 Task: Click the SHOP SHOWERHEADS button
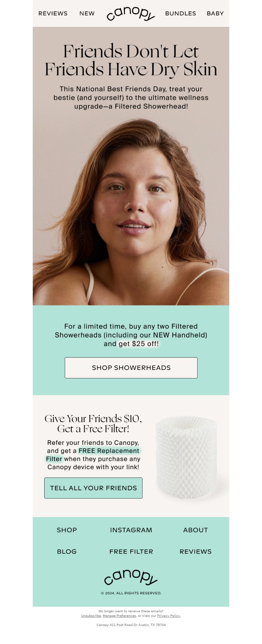pos(131,368)
